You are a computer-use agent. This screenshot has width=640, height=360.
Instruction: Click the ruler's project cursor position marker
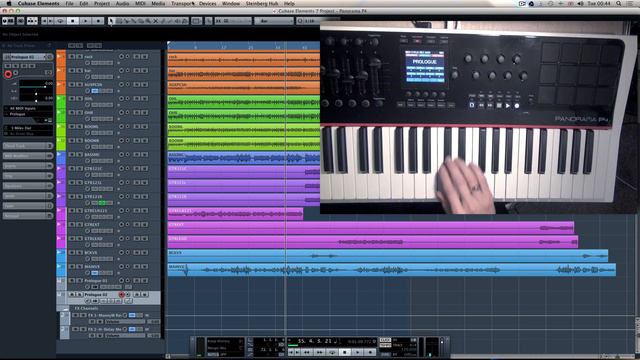(x=285, y=46)
